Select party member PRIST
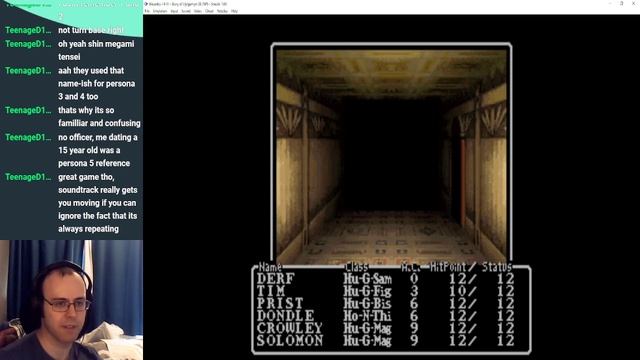Screen dimensions: 640x360 coord(280,303)
